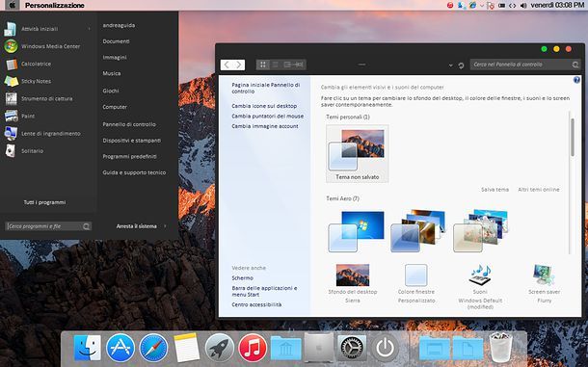Click Cambia icone sul desktop
This screenshot has height=367, width=588.
tap(264, 106)
